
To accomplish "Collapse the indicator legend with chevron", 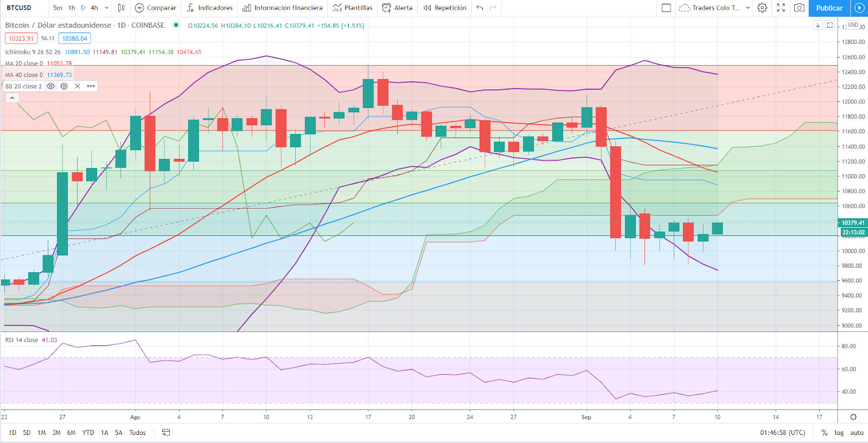I will point(12,98).
